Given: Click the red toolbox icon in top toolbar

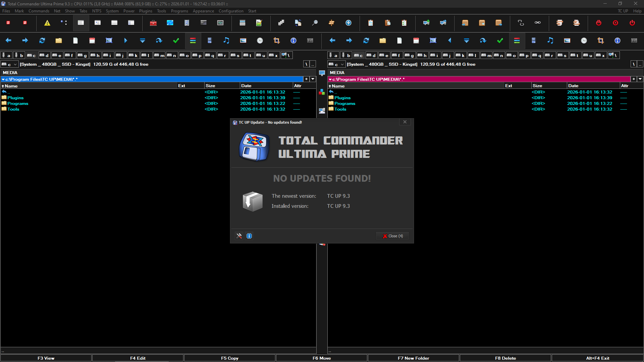Looking at the screenshot, I should [x=153, y=23].
